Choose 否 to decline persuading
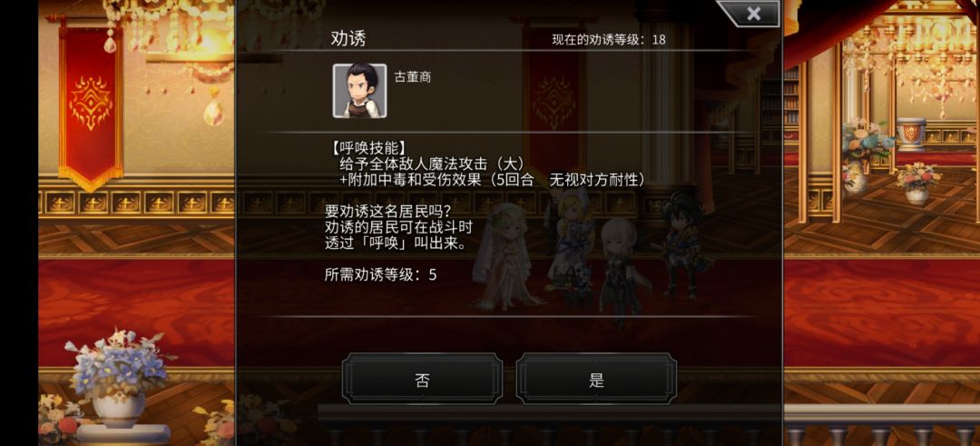Screen dimensions: 980x446 (x=423, y=379)
